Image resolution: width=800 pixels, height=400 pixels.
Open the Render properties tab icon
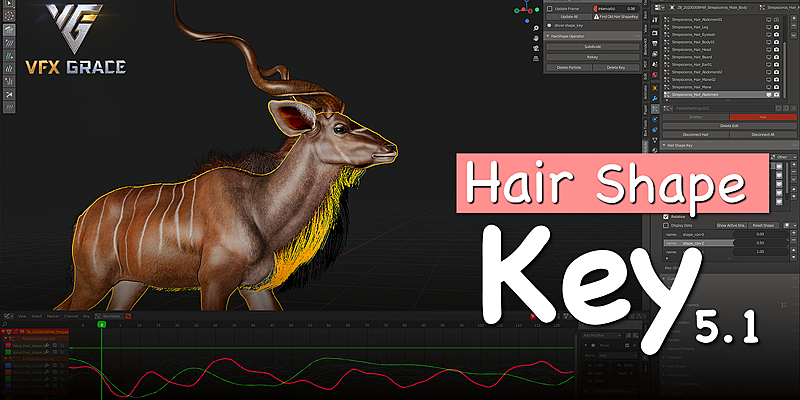click(x=655, y=32)
